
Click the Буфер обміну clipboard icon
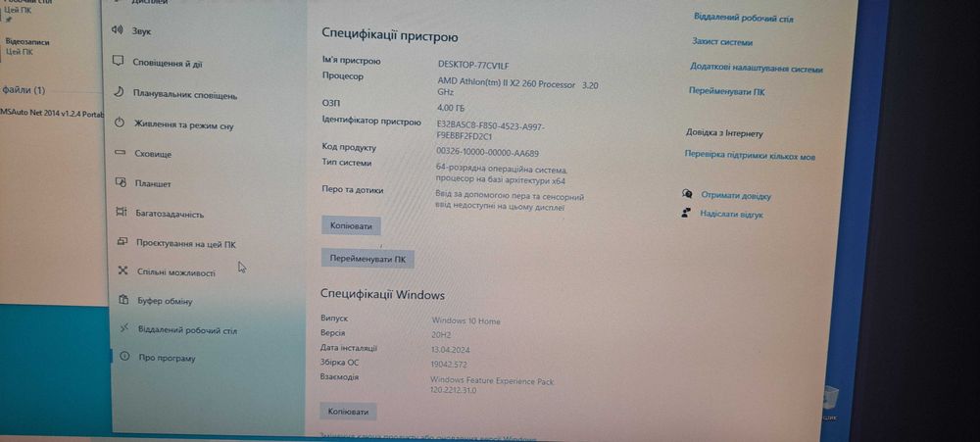(x=123, y=300)
